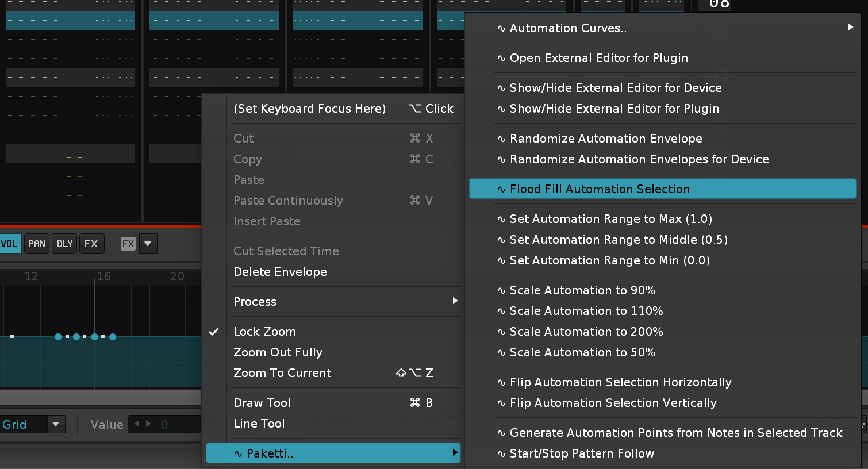Select Randomize Automation Envelope

point(605,139)
